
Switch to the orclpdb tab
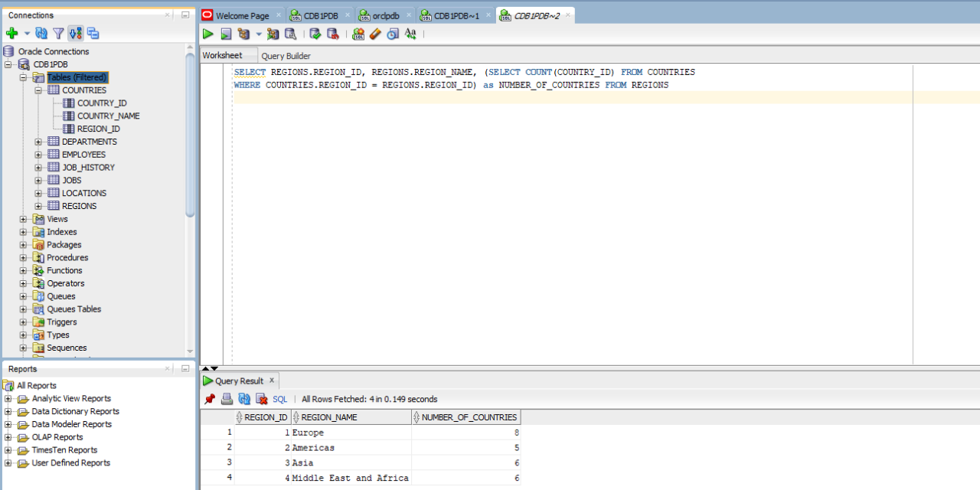[386, 15]
